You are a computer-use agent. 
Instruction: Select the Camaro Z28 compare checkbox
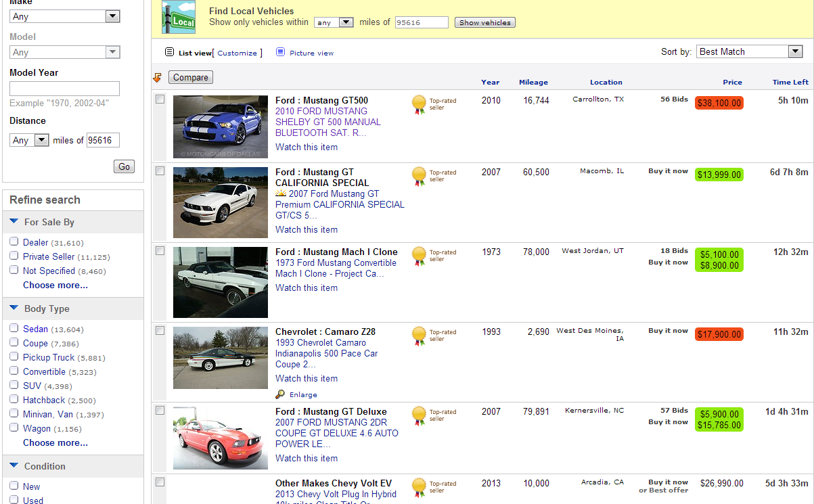(x=160, y=331)
